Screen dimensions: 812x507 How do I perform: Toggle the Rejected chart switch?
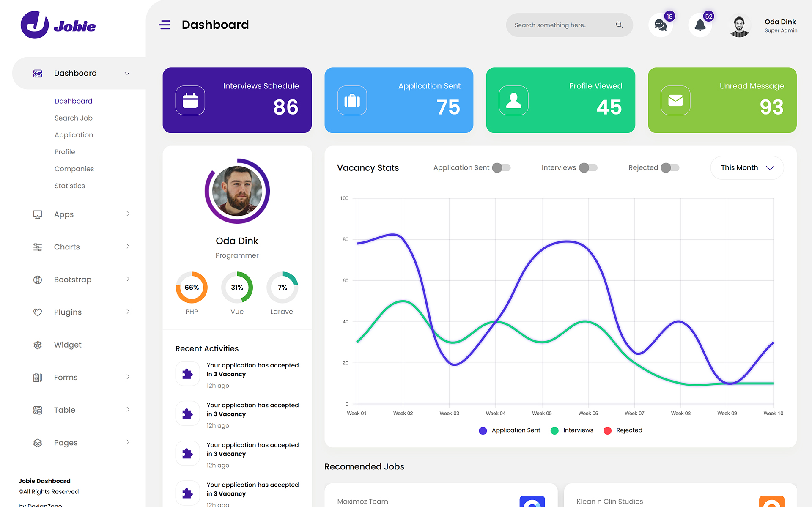click(670, 168)
